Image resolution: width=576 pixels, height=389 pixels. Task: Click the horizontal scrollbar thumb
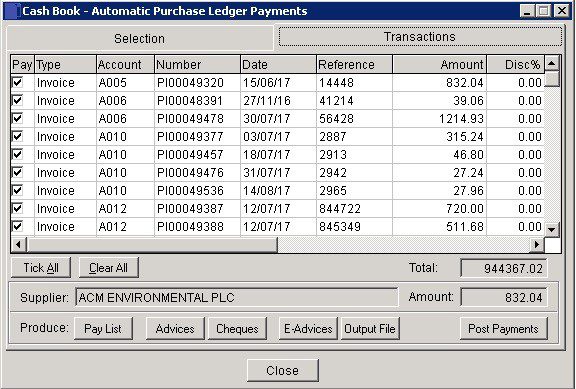point(152,244)
